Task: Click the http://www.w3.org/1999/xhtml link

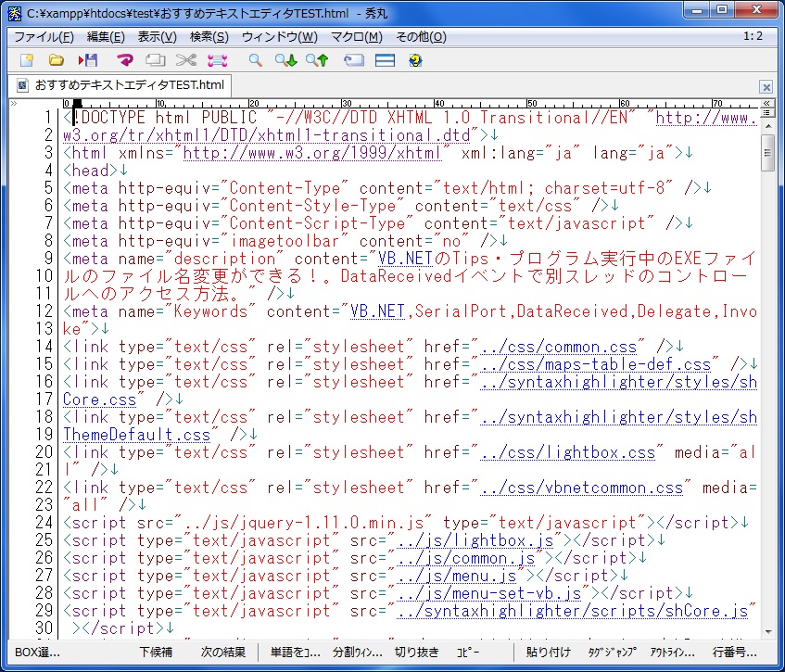Action: coord(312,153)
